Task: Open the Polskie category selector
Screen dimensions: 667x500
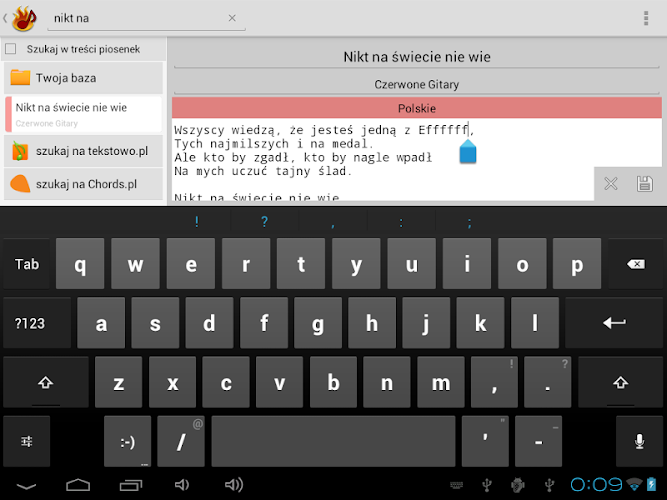Action: click(417, 108)
